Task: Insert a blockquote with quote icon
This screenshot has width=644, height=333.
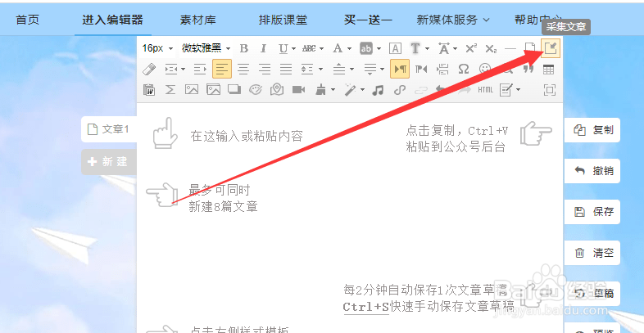Action: [528, 69]
